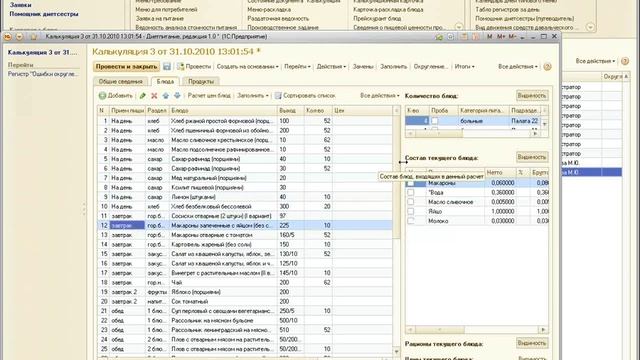Click Помощник диетсестры in background sidebar
Viewport: 640px width, 360px height.
coord(44,14)
